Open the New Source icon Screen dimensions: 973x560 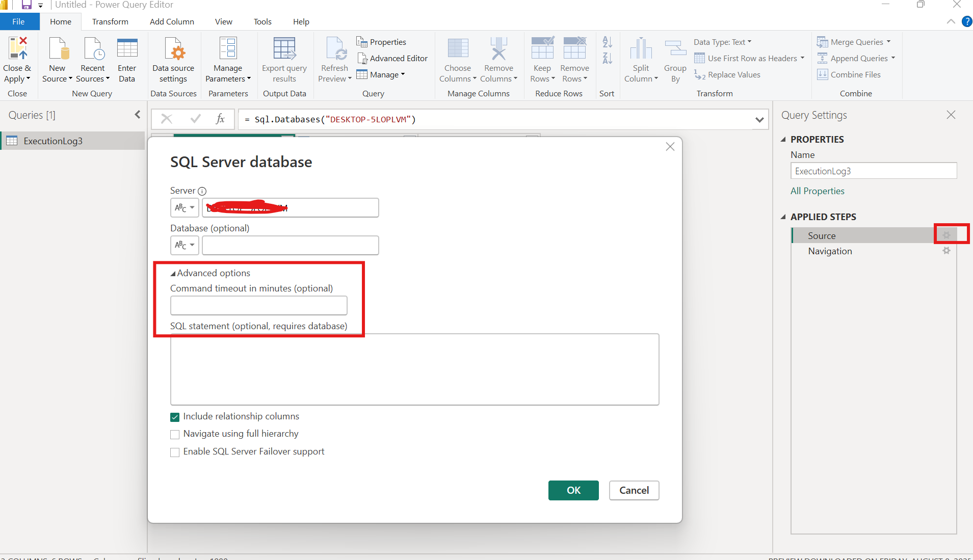coord(58,48)
